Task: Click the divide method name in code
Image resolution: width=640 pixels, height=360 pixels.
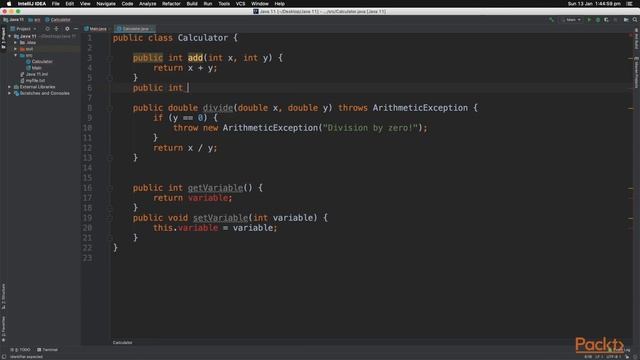Action: (218, 108)
